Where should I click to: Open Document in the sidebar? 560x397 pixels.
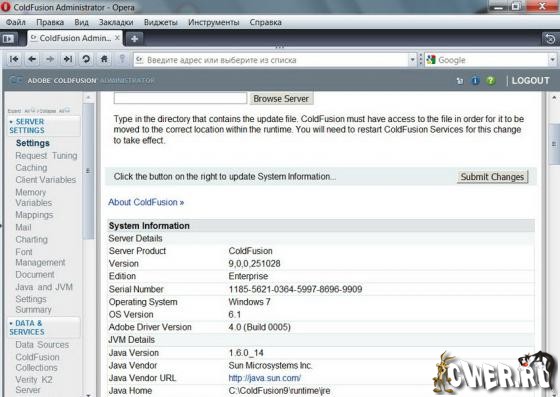35,275
